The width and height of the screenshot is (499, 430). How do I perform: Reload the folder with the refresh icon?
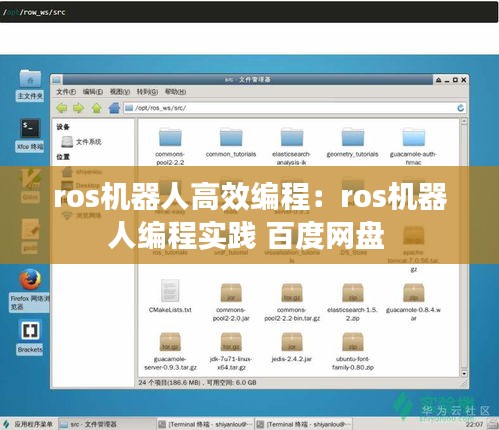click(x=461, y=108)
